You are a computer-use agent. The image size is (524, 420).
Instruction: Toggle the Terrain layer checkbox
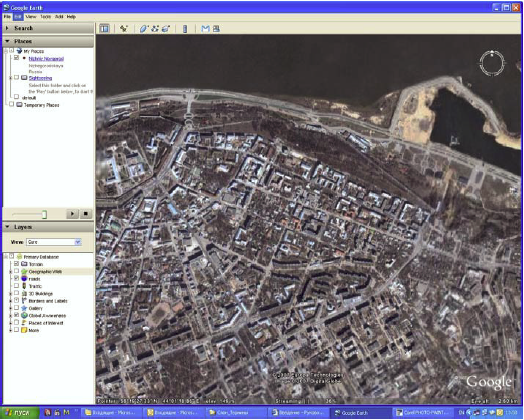click(x=16, y=263)
